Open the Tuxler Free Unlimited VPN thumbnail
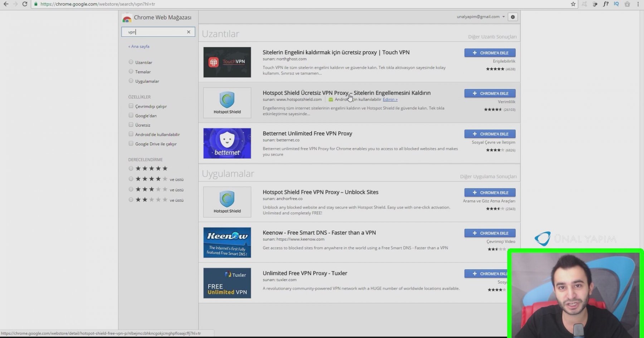644x338 pixels. [227, 283]
